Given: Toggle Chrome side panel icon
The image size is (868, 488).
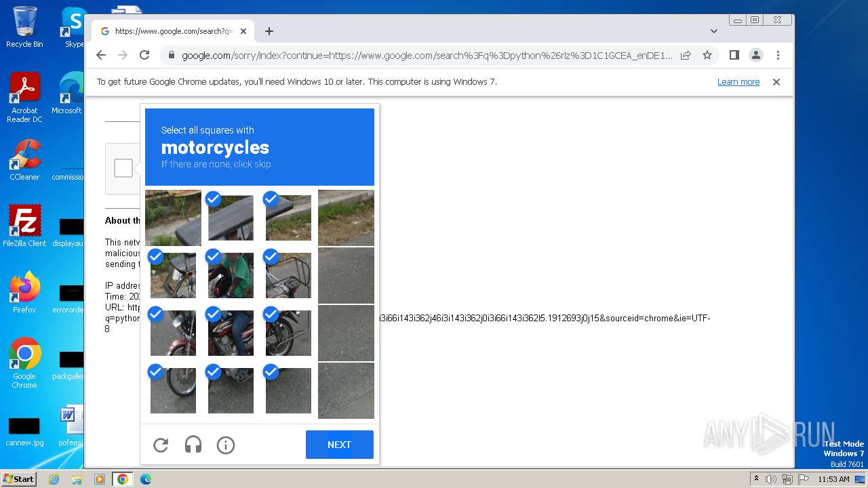Looking at the screenshot, I should pyautogui.click(x=734, y=56).
